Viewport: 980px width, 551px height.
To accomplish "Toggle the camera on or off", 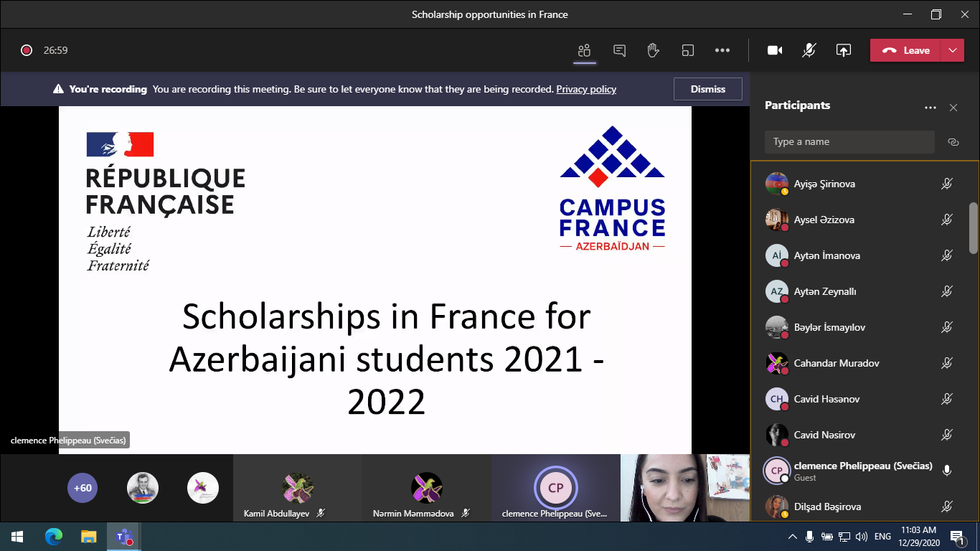I will [775, 50].
